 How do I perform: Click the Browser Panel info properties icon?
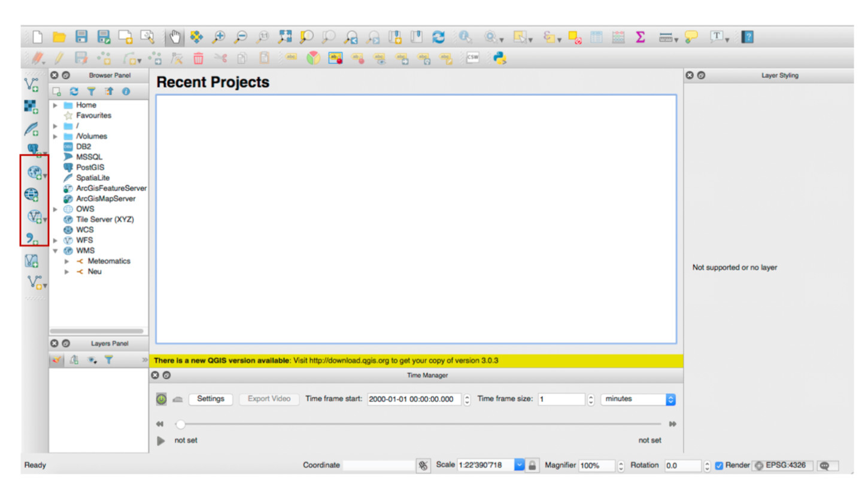pos(126,92)
